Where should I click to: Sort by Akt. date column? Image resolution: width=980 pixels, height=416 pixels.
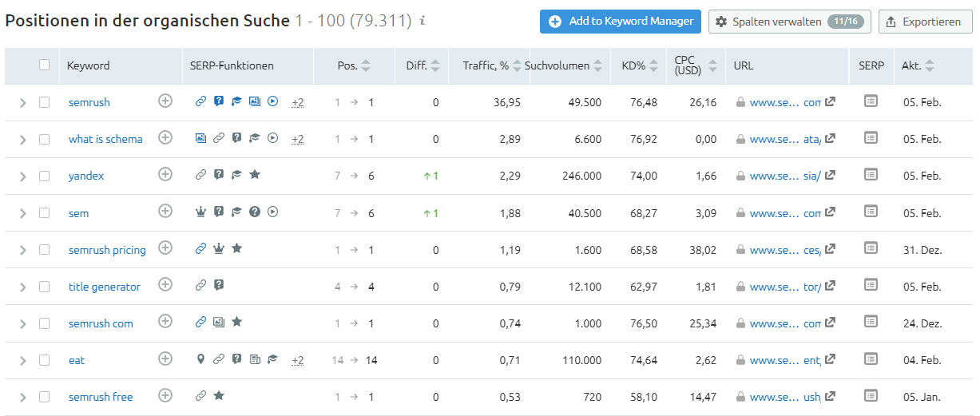[x=918, y=65]
